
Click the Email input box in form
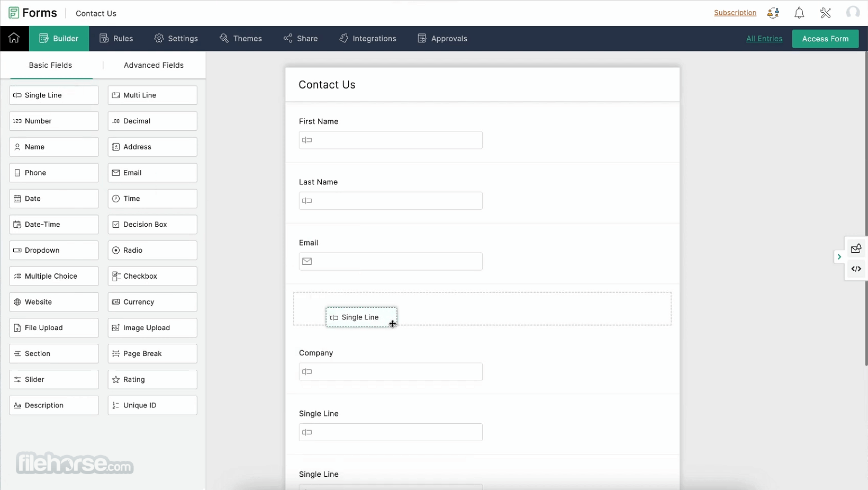391,261
